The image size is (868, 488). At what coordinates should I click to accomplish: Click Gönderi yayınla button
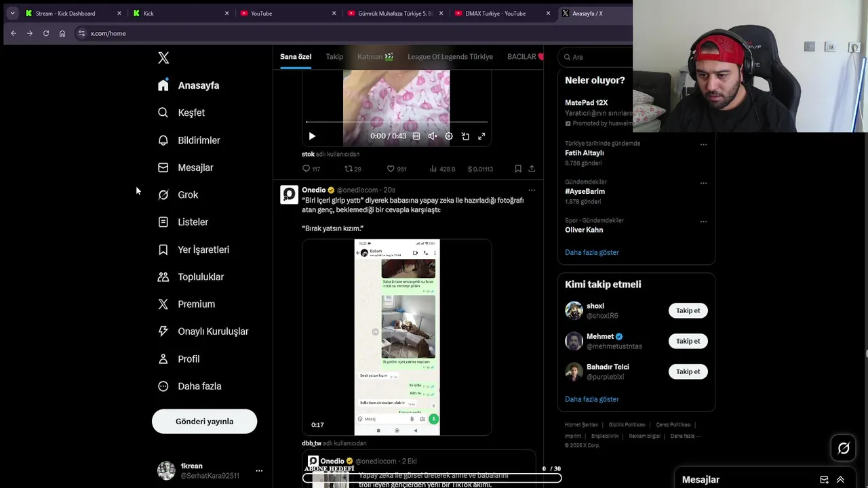coord(204,421)
